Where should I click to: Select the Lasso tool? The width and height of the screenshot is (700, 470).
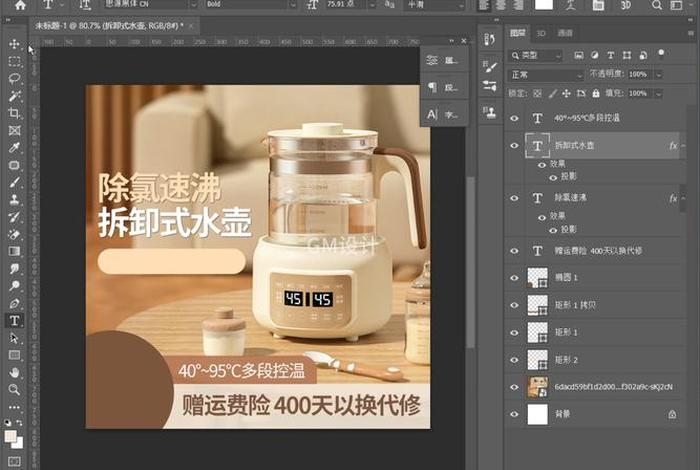tap(15, 79)
